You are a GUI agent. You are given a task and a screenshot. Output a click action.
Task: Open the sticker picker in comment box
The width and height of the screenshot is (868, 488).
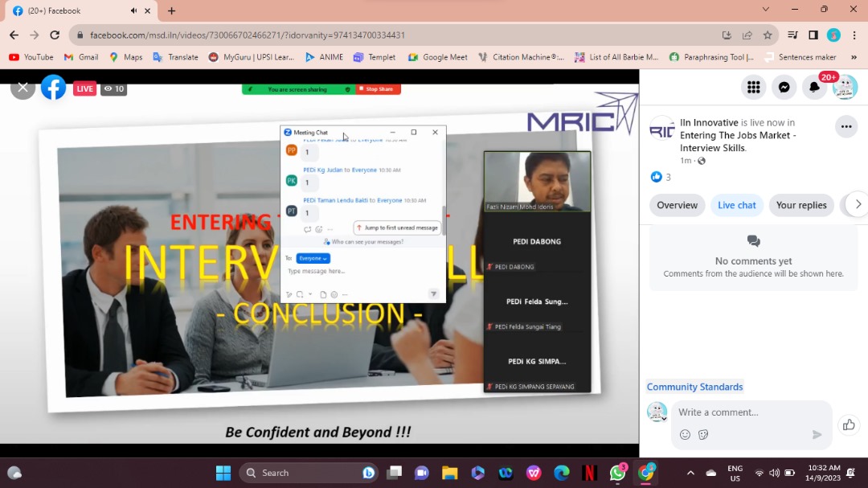[703, 434]
